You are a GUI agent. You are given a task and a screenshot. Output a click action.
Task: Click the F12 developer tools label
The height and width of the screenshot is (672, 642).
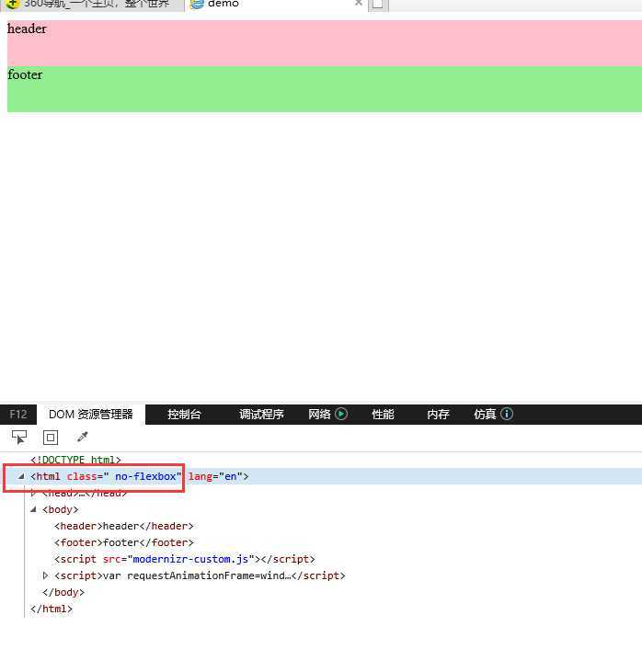pyautogui.click(x=18, y=415)
